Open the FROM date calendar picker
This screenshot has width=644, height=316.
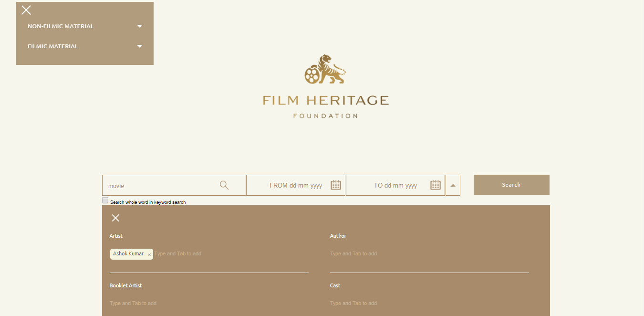point(336,185)
